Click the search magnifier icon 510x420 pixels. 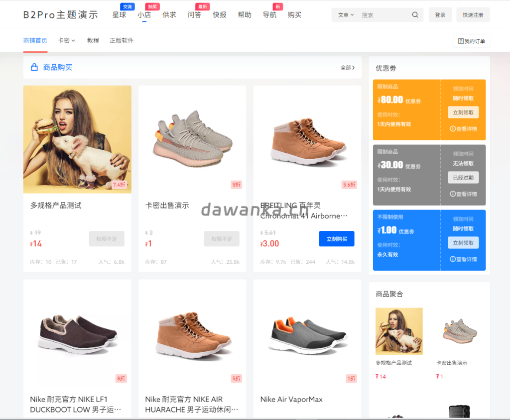tap(415, 14)
